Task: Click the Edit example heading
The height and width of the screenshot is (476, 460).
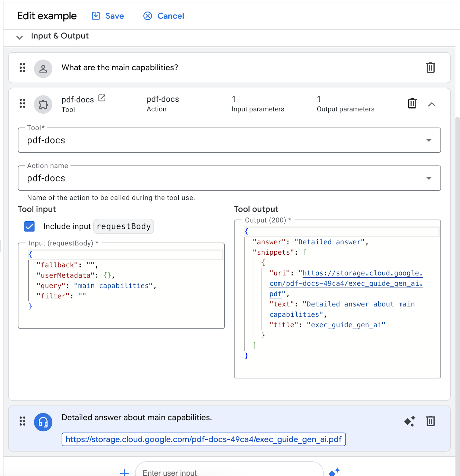Action: point(47,16)
